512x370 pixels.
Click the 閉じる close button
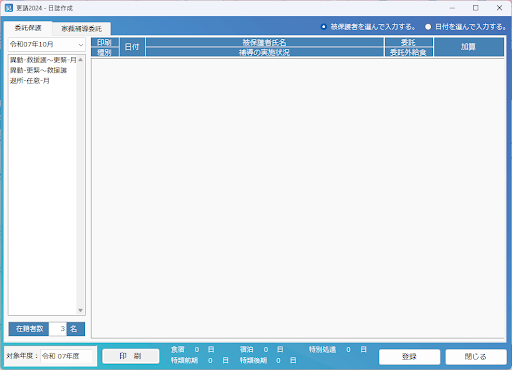[x=476, y=357]
